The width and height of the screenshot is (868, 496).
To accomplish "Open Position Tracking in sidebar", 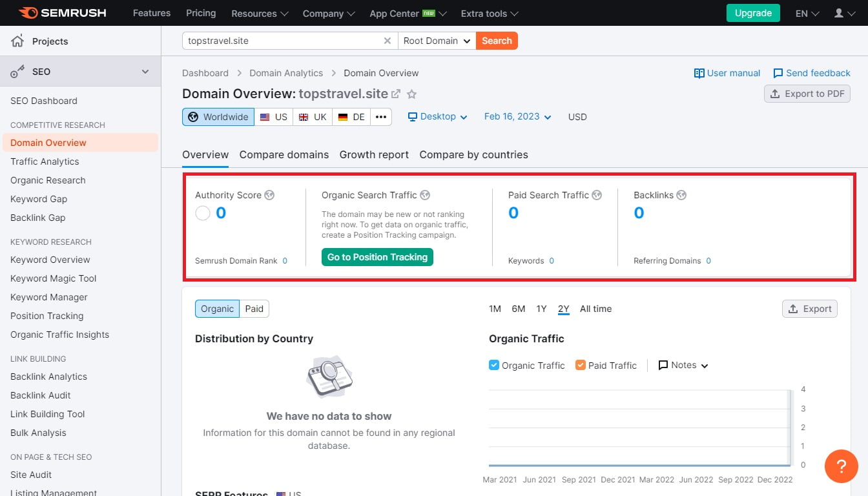I will 47,316.
